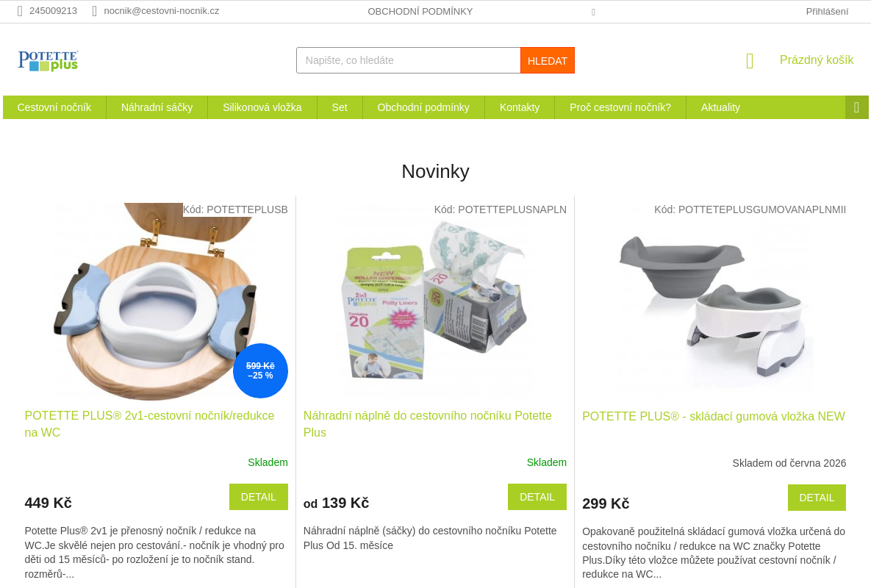This screenshot has width=882, height=588.
Task: Click the blue 25% discount badge
Action: [260, 370]
